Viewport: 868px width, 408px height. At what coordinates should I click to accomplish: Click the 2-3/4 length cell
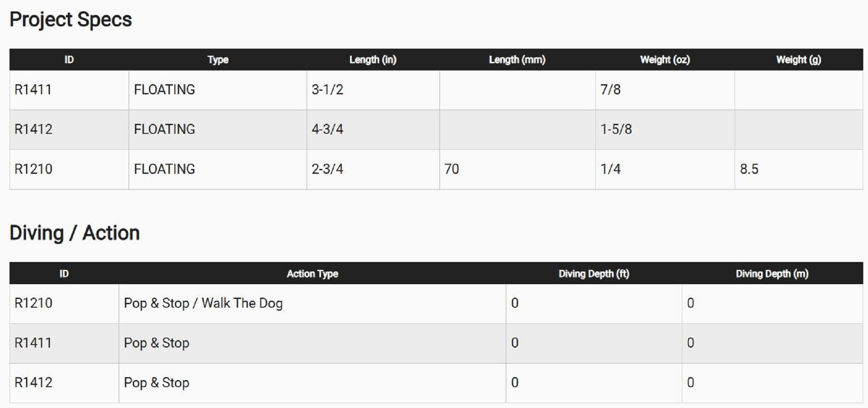(328, 169)
